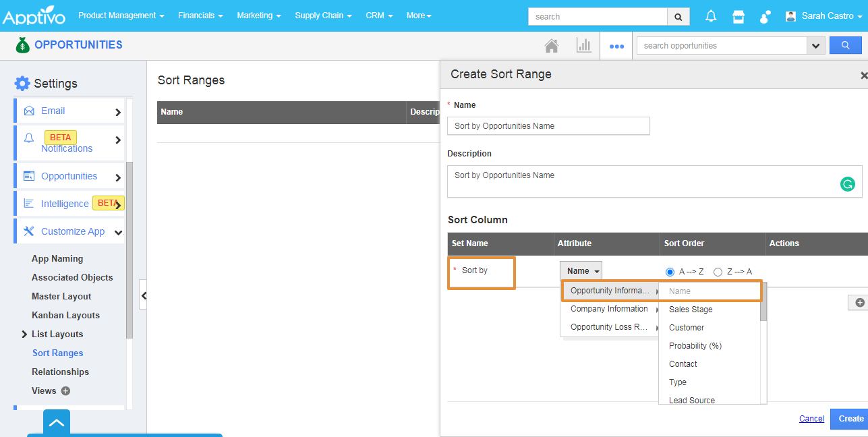Expand the search opportunities dropdown arrow
The image size is (868, 437).
pyautogui.click(x=816, y=46)
